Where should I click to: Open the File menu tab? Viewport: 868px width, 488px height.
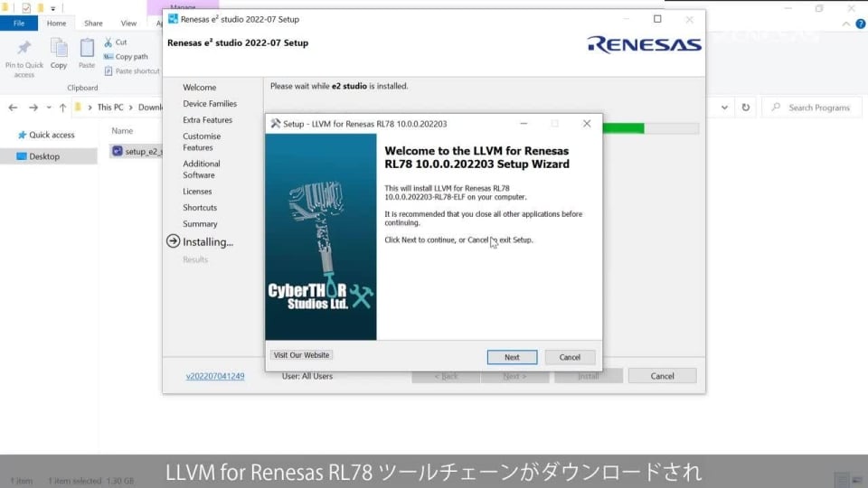(x=18, y=23)
